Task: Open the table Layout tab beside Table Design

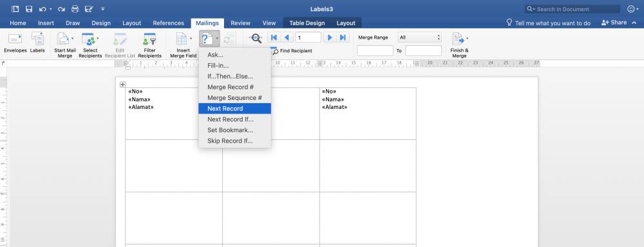Action: pos(346,23)
